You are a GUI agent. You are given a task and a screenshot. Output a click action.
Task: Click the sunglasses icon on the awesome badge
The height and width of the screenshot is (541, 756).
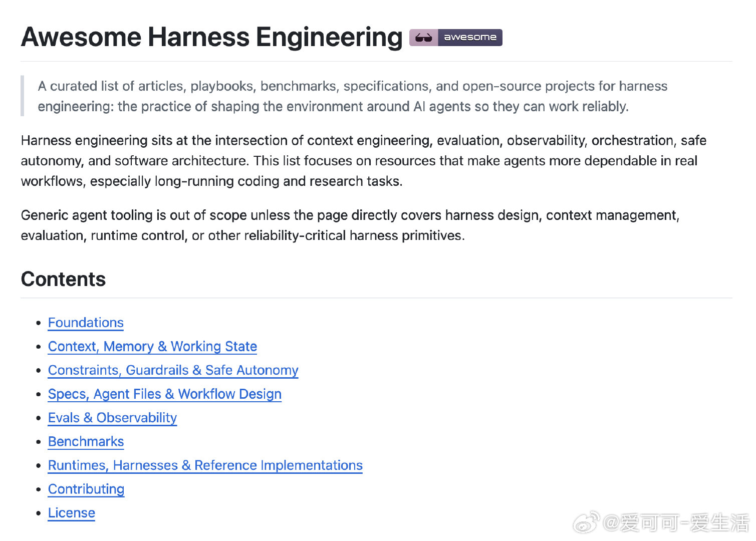point(424,38)
